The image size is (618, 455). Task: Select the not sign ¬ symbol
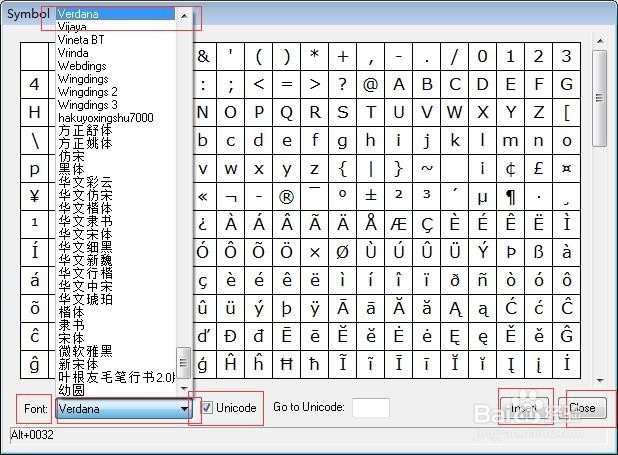231,196
